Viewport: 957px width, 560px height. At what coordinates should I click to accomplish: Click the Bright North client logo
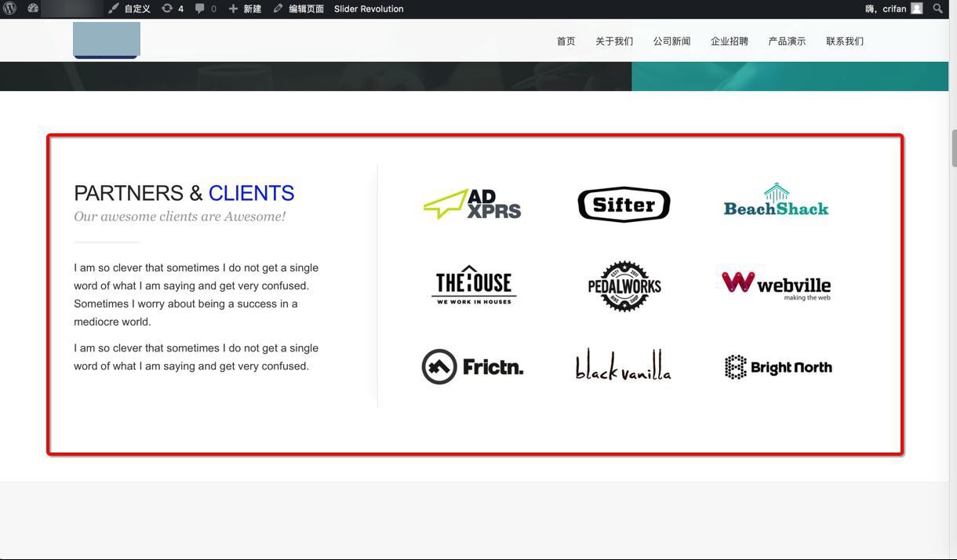pyautogui.click(x=778, y=367)
